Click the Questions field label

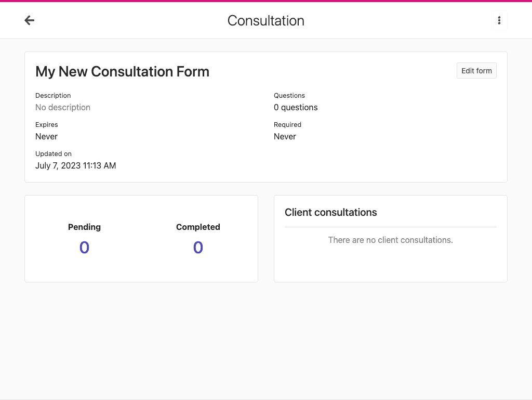pyautogui.click(x=289, y=96)
